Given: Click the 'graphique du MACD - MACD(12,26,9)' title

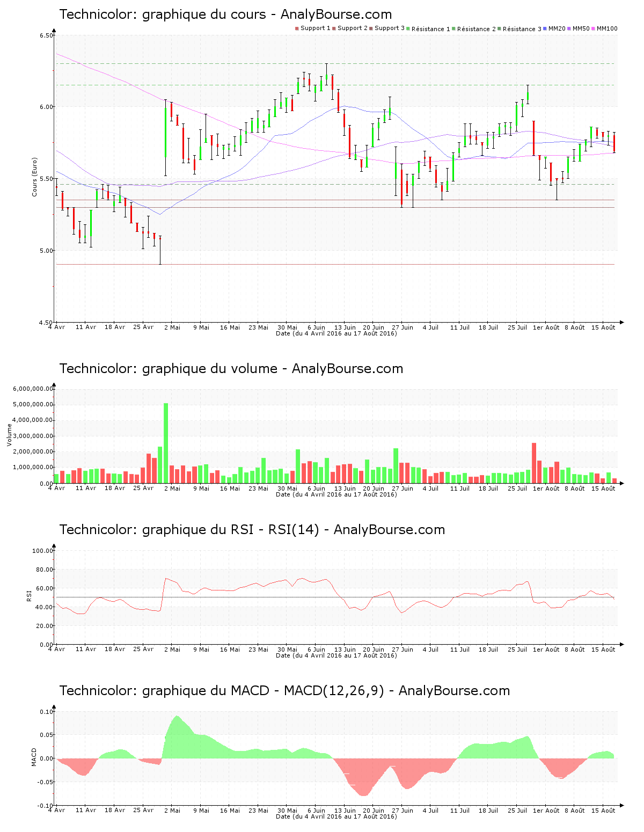Looking at the screenshot, I should point(284,691).
